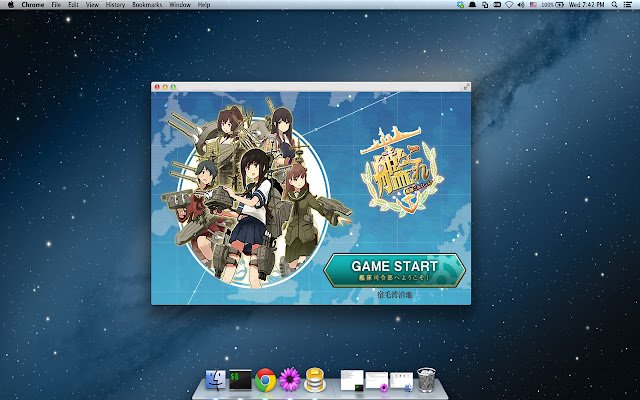This screenshot has width=640, height=400.
Task: Click the blue gear status icon in menu bar
Action: (x=460, y=5)
